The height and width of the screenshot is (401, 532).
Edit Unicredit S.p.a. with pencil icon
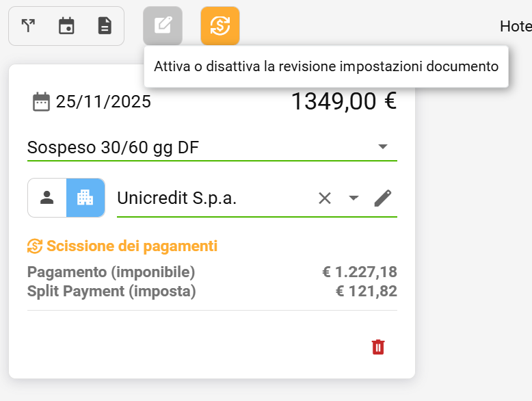point(383,198)
